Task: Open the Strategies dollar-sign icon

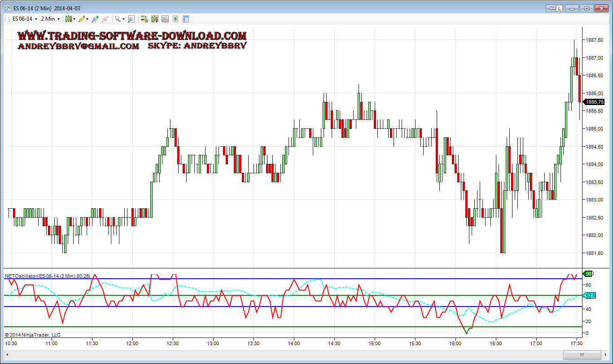Action: coord(175,19)
